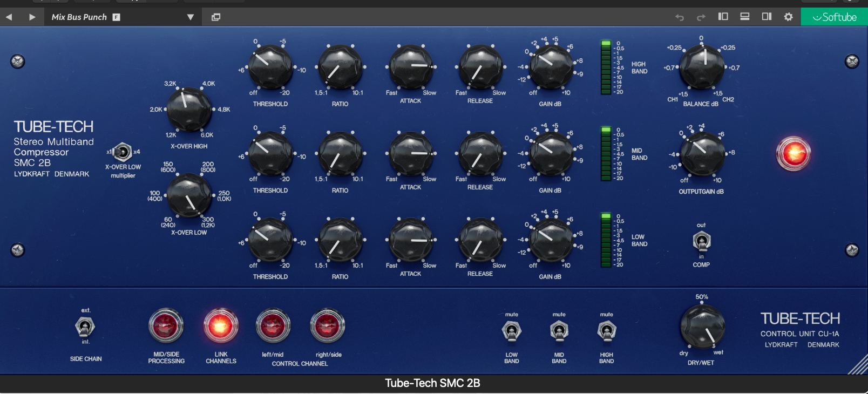The image size is (868, 394).
Task: Click the Softube logo button
Action: 835,17
